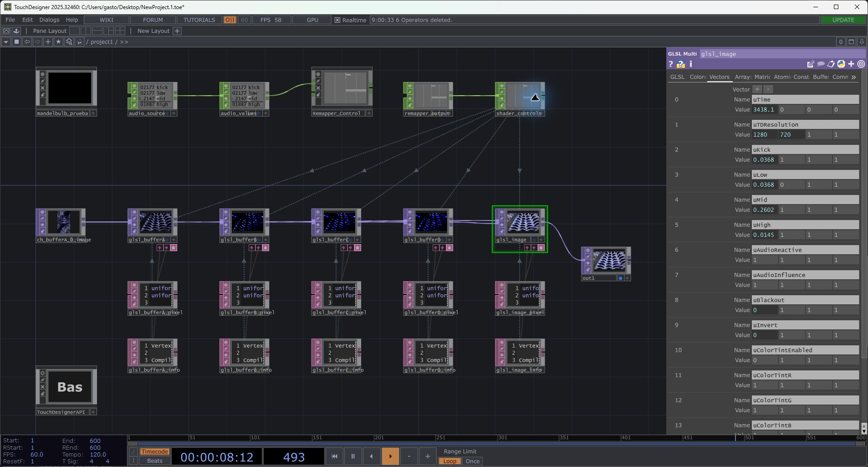Click the TUTORIALS button

[199, 20]
